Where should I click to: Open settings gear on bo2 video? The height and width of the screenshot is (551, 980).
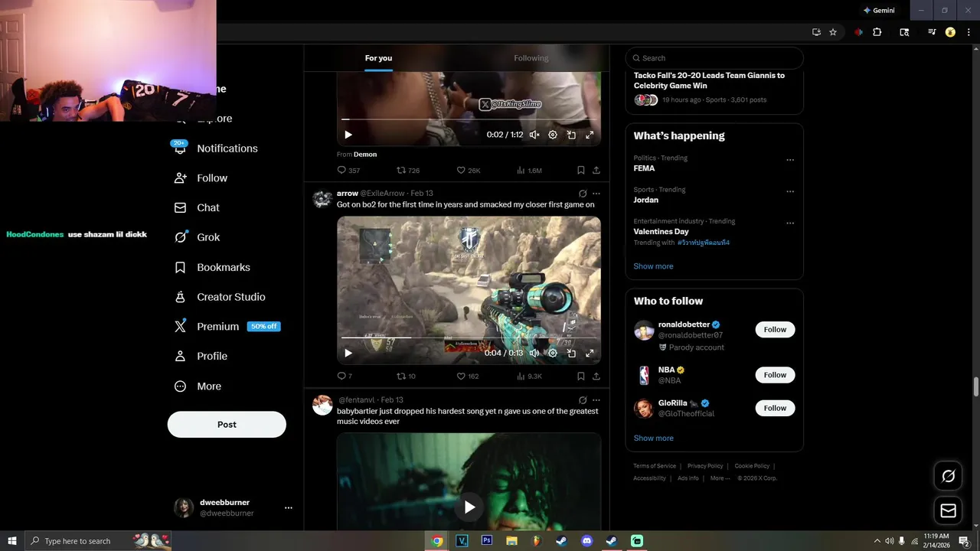(x=553, y=353)
